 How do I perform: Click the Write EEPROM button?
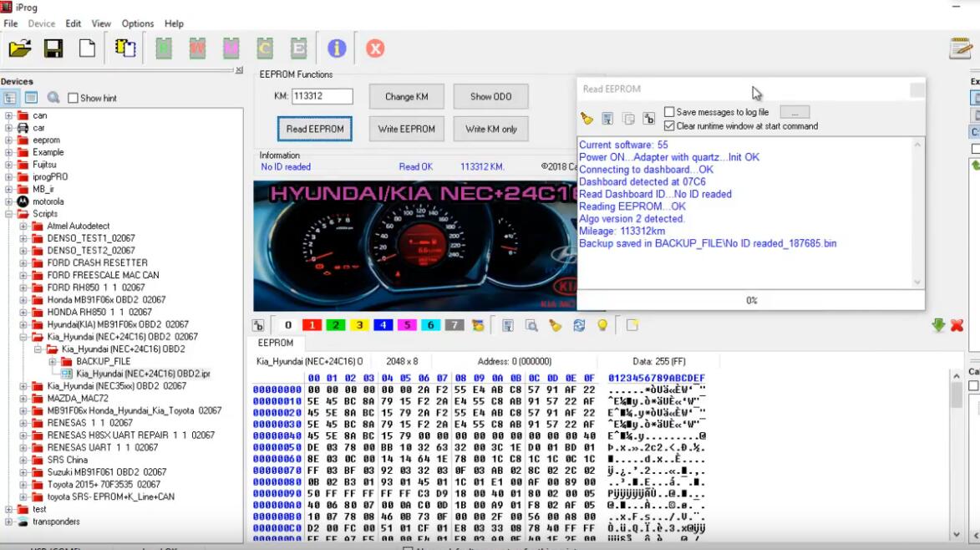click(x=406, y=129)
